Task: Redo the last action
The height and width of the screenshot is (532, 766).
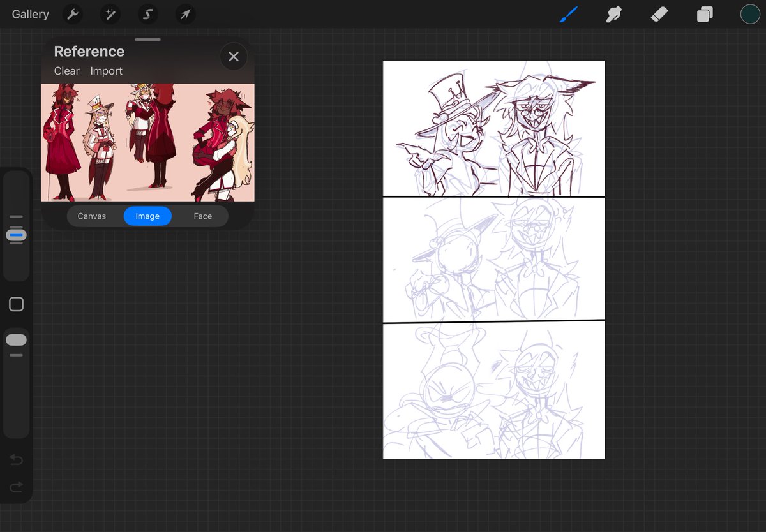Action: pyautogui.click(x=17, y=487)
